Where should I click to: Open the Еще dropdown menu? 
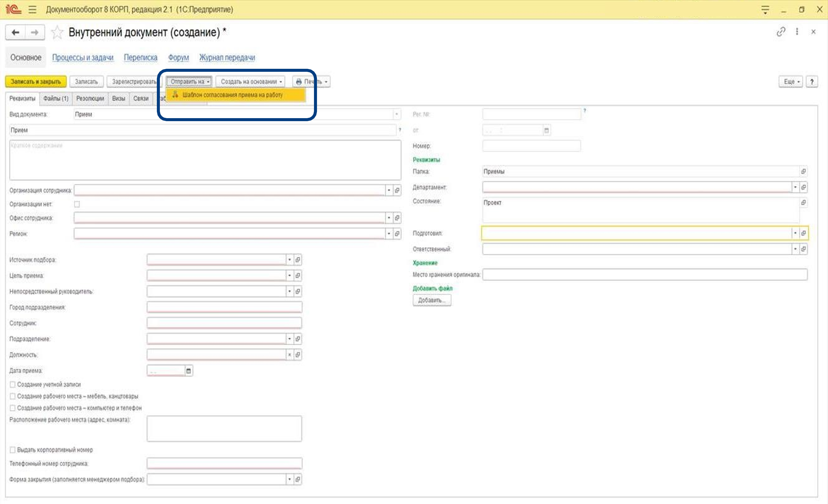tap(791, 82)
